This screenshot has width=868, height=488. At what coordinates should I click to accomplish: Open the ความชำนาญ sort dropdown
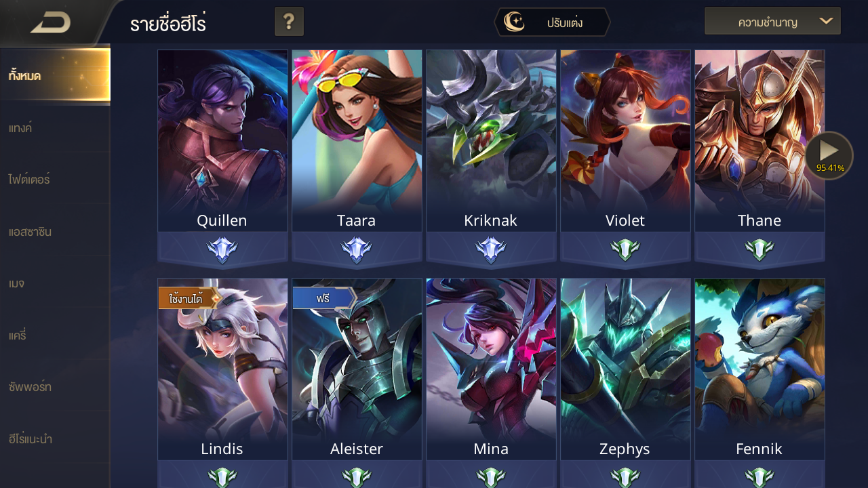point(772,21)
